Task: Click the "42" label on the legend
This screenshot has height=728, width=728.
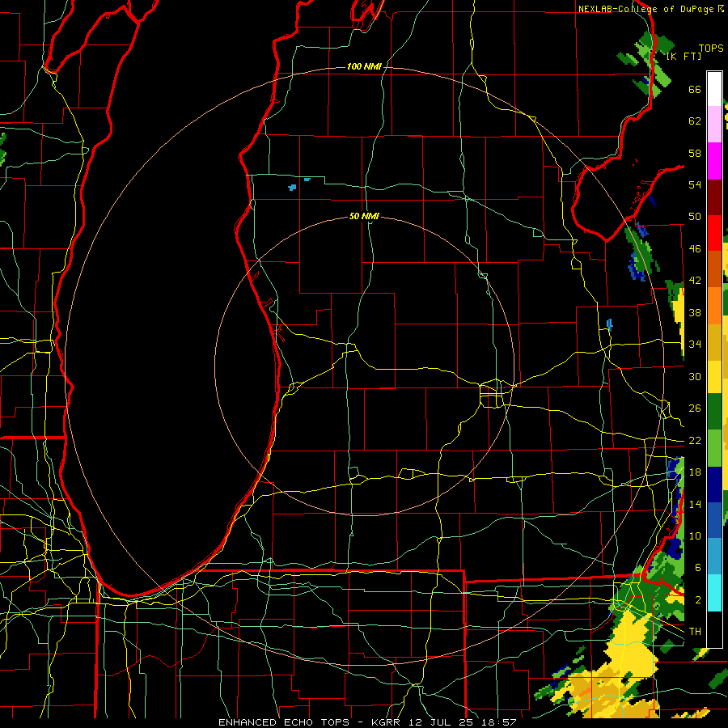Action: (x=695, y=281)
